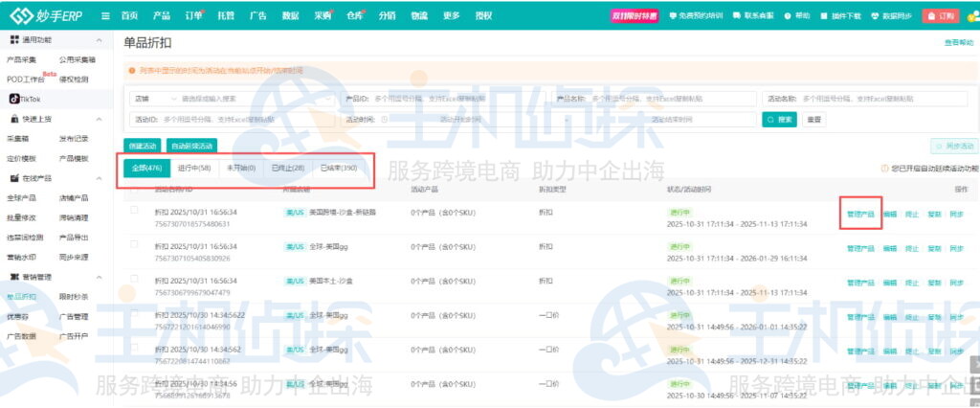Click the user avatar icon at top right

(971, 16)
